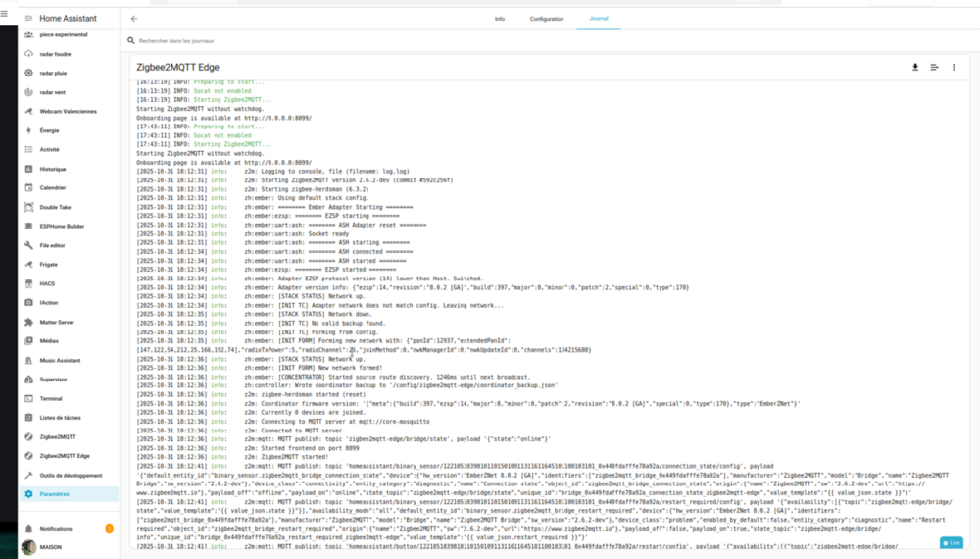Open radar vent icon
This screenshot has width=980, height=559.
28,92
